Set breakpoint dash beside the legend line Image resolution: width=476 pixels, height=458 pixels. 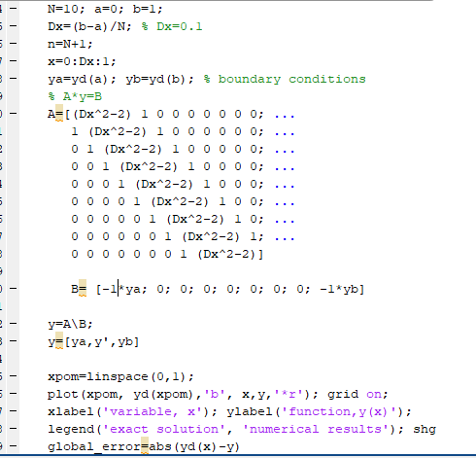pos(13,429)
